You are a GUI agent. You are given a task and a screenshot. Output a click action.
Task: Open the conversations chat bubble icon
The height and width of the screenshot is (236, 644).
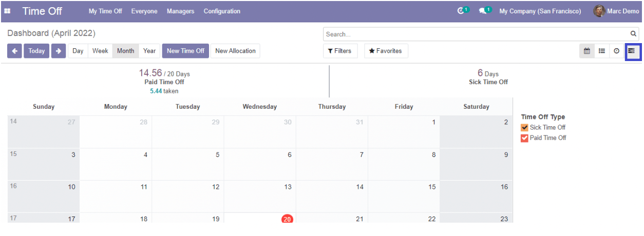point(483,11)
